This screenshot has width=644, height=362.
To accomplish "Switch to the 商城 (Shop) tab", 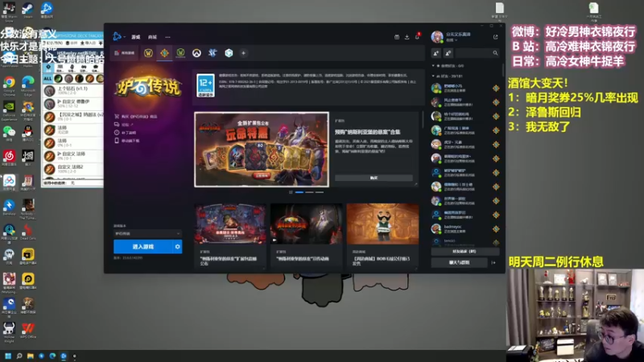I will (152, 37).
